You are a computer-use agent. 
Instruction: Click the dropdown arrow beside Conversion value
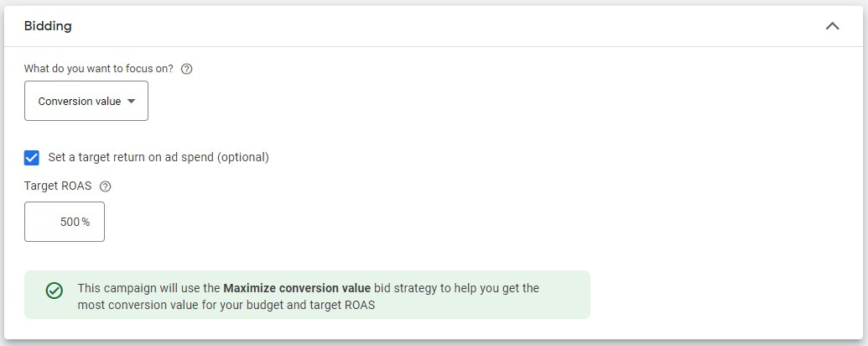click(x=131, y=101)
